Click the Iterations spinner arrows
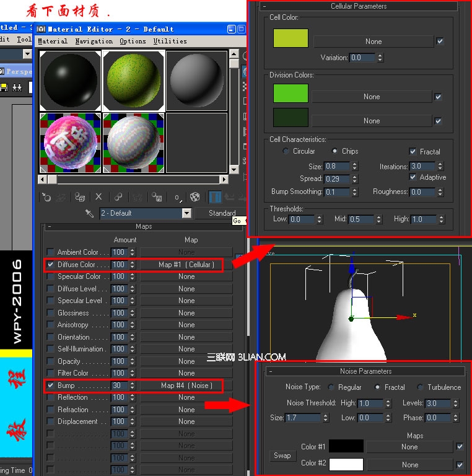Screen dimensions: 472x476 (x=440, y=166)
